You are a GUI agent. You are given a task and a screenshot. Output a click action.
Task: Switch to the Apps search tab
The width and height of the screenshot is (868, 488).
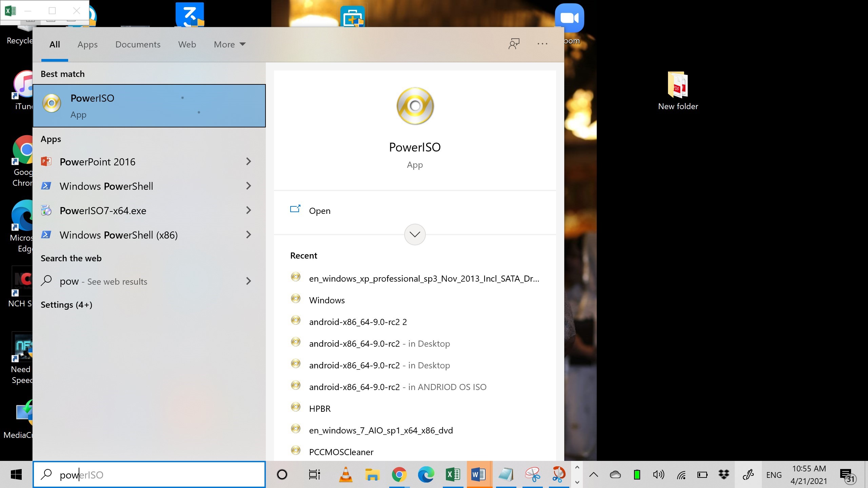pos(87,44)
